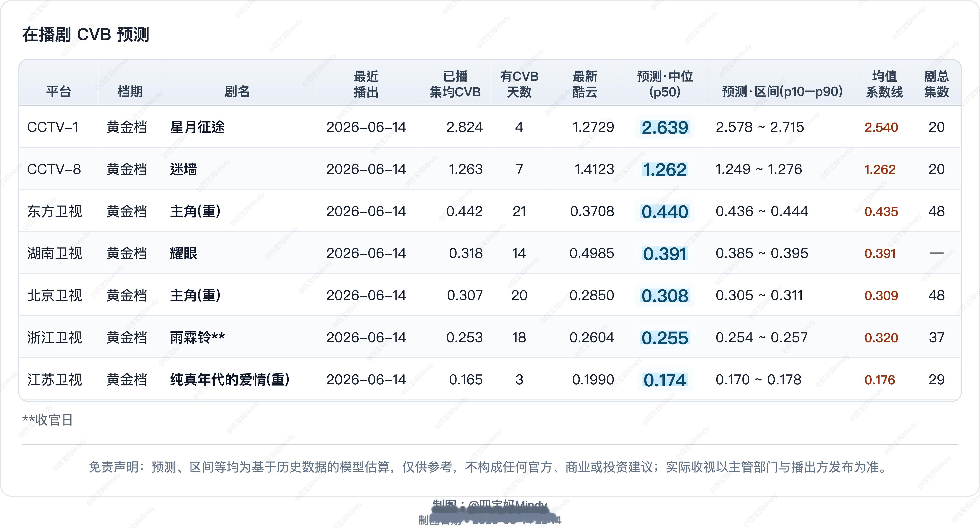Click the CVB days value 14
This screenshot has height=528, width=980.
click(519, 253)
